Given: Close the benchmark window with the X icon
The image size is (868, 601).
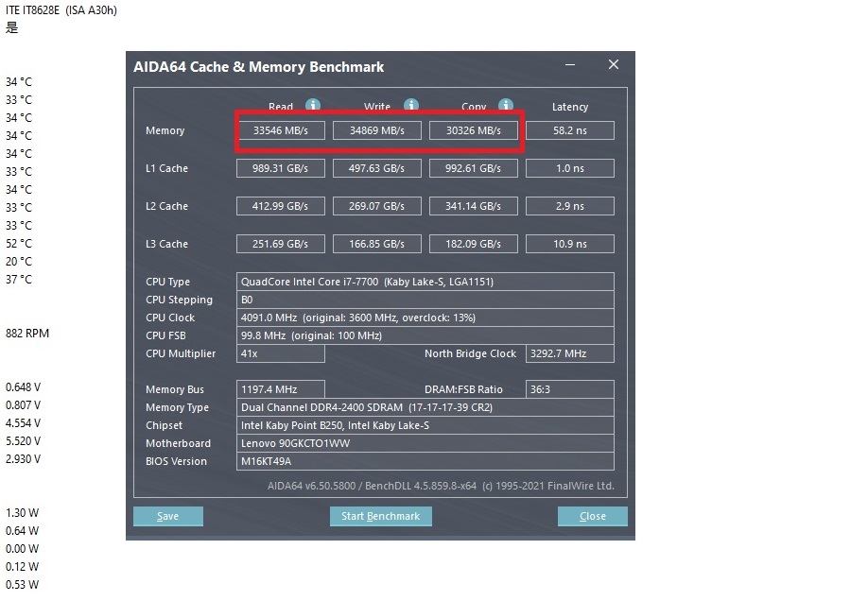Looking at the screenshot, I should (x=614, y=65).
